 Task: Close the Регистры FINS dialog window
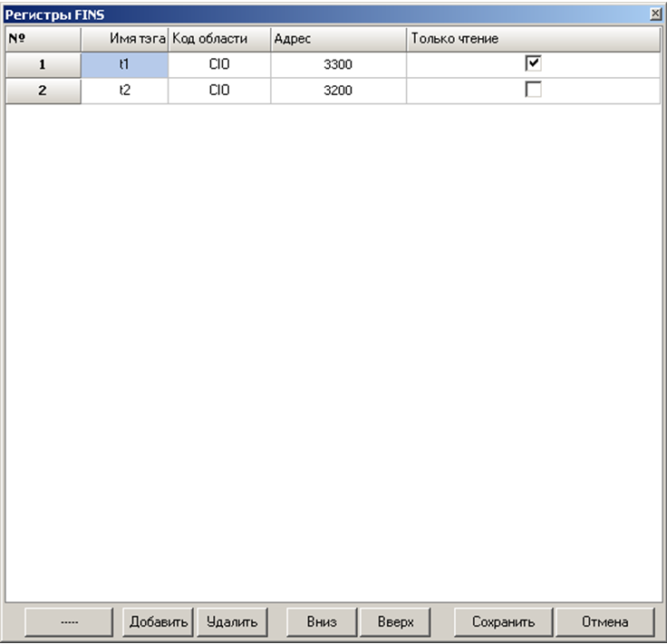655,14
